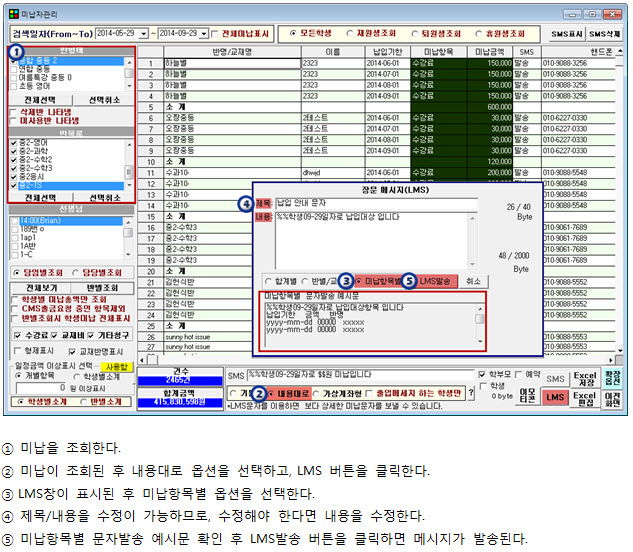Check the 189번 o teacher item
The width and height of the screenshot is (633, 552).
(x=15, y=229)
